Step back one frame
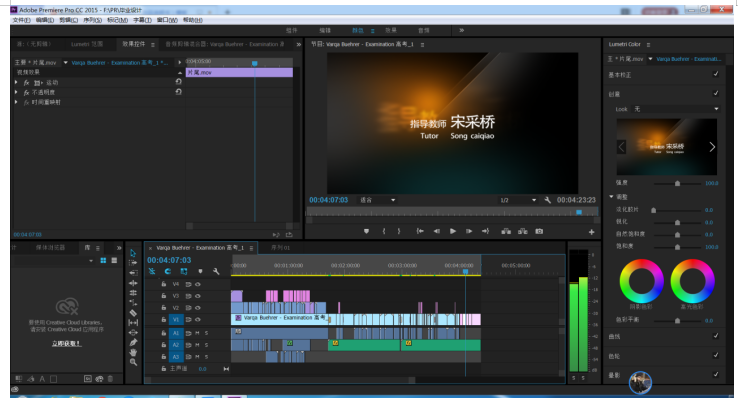Screen dimensions: 738x403 click(x=436, y=231)
